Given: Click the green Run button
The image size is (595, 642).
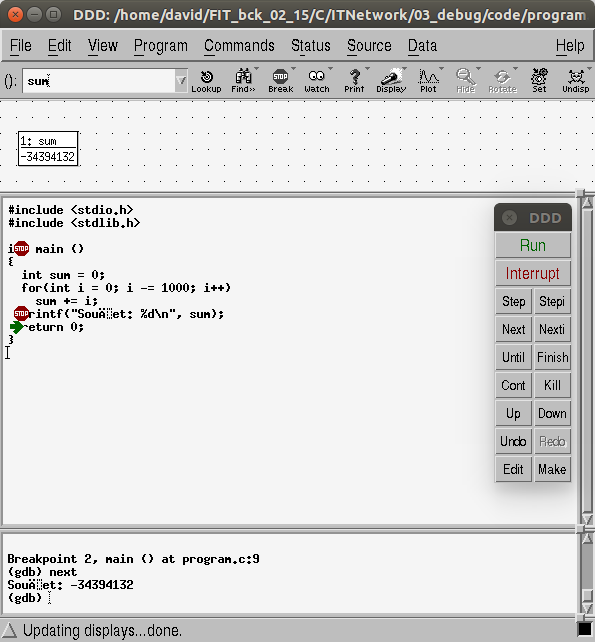Looking at the screenshot, I should 533,245.
